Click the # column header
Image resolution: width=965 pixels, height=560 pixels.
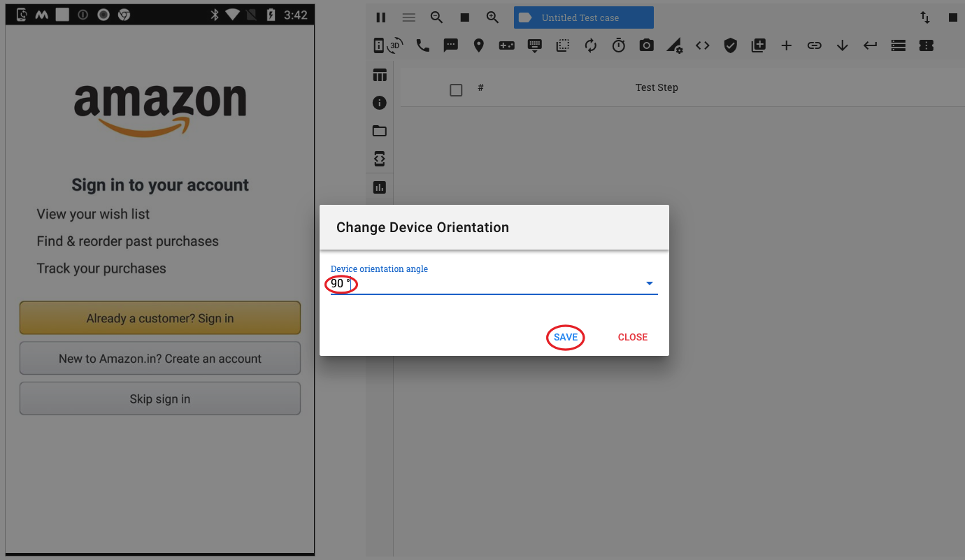click(x=480, y=87)
